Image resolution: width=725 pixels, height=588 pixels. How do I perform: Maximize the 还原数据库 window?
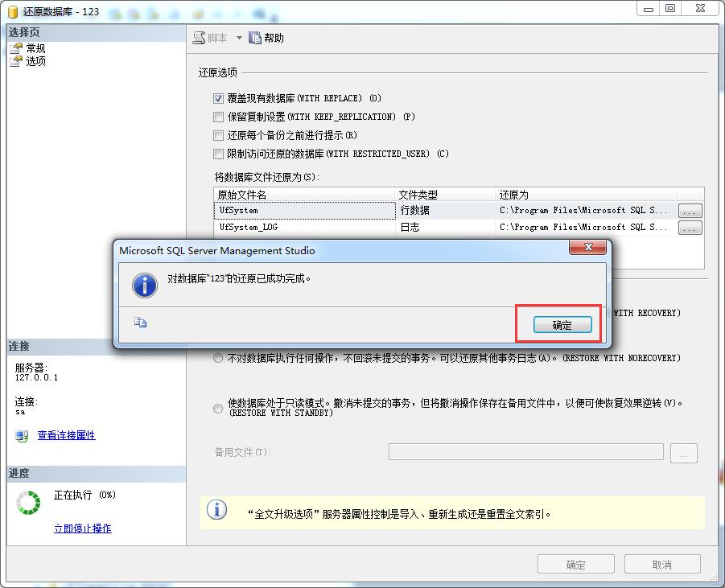pos(670,8)
